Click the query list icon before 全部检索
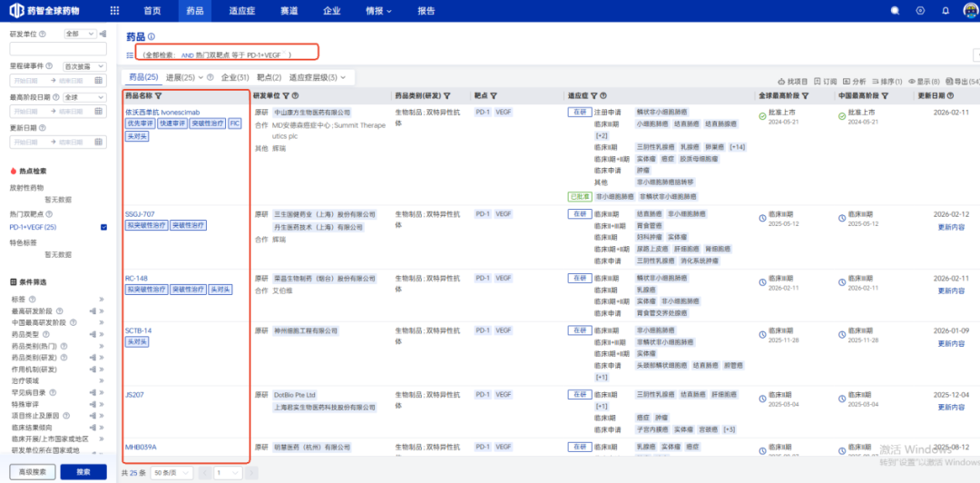Image resolution: width=980 pixels, height=483 pixels. pyautogui.click(x=130, y=55)
